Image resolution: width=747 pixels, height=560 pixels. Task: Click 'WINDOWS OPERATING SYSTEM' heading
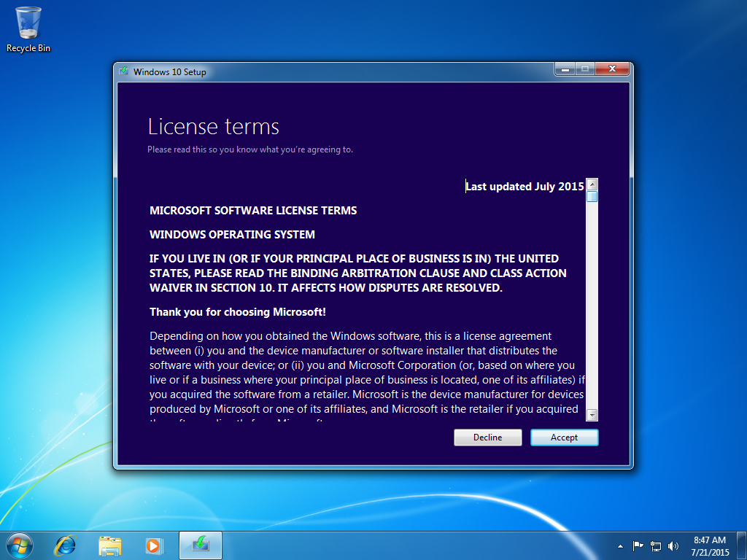tap(232, 234)
